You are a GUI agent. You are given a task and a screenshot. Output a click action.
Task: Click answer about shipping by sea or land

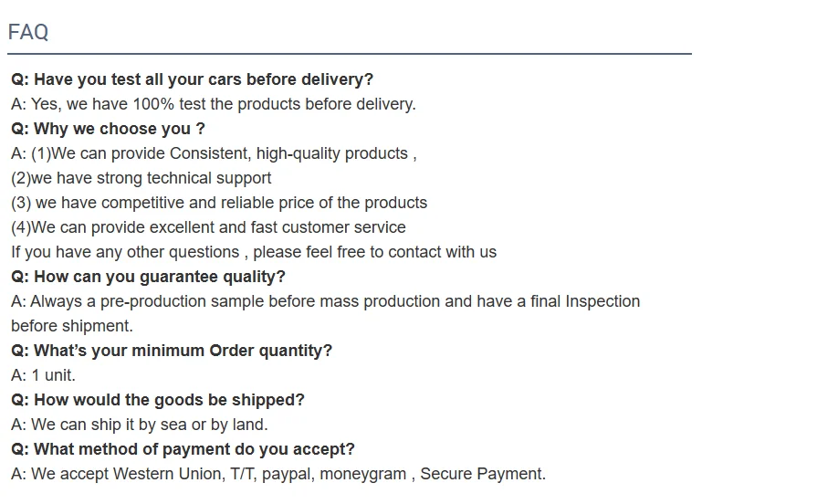140,425
